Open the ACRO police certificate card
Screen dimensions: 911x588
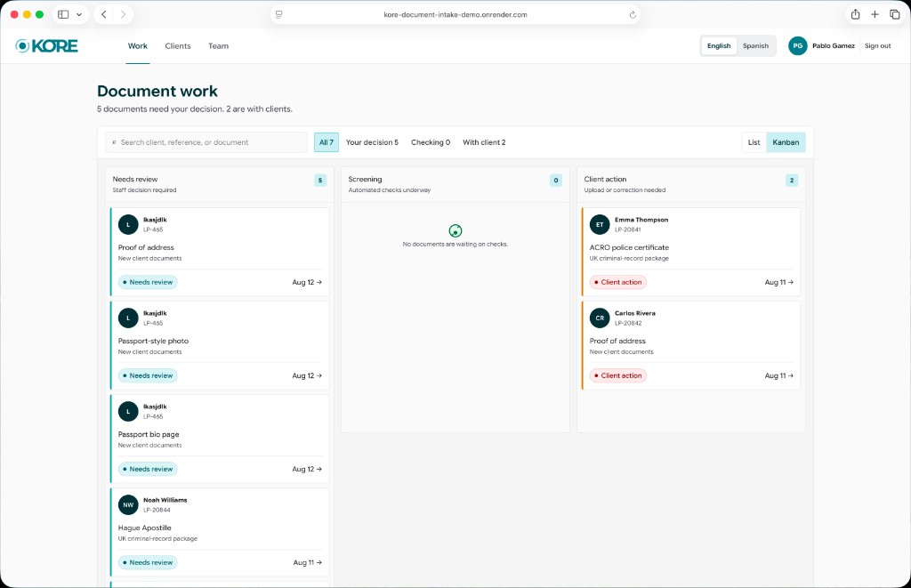(690, 252)
